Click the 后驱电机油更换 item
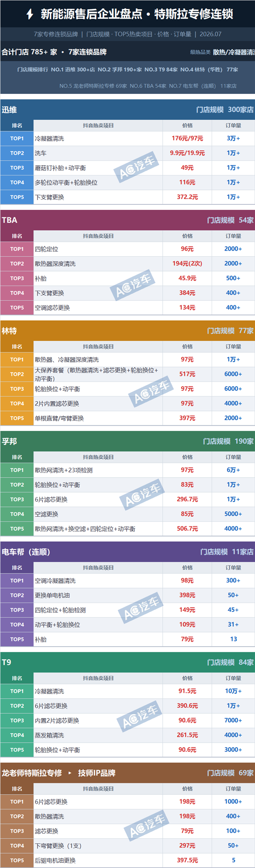255x868 pixels. (x=55, y=860)
